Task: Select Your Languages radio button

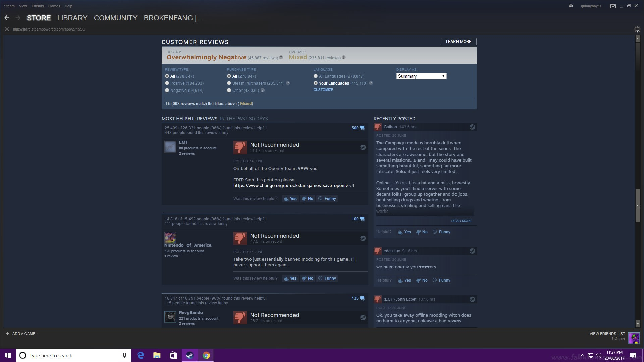Action: click(x=316, y=83)
